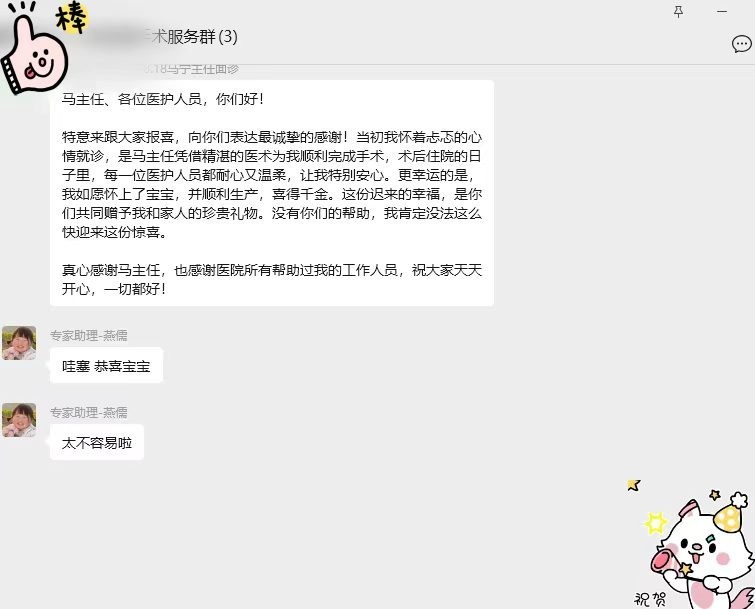Click faded sender name ending 主任面诊
The width and height of the screenshot is (755, 609).
point(191,69)
